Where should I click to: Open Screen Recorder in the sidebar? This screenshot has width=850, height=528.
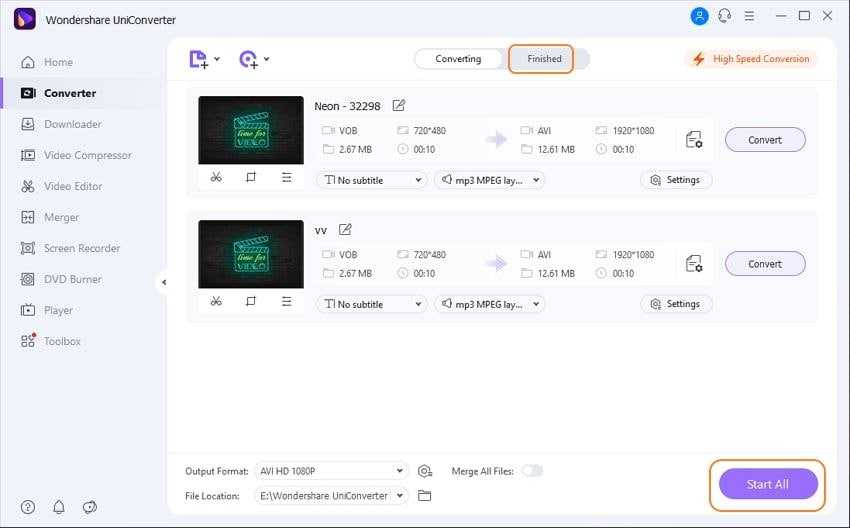(x=81, y=248)
